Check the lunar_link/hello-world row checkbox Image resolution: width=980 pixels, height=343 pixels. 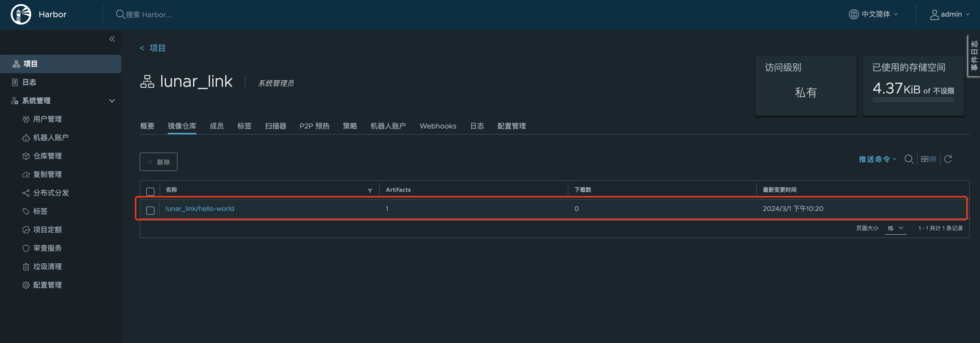click(x=150, y=210)
